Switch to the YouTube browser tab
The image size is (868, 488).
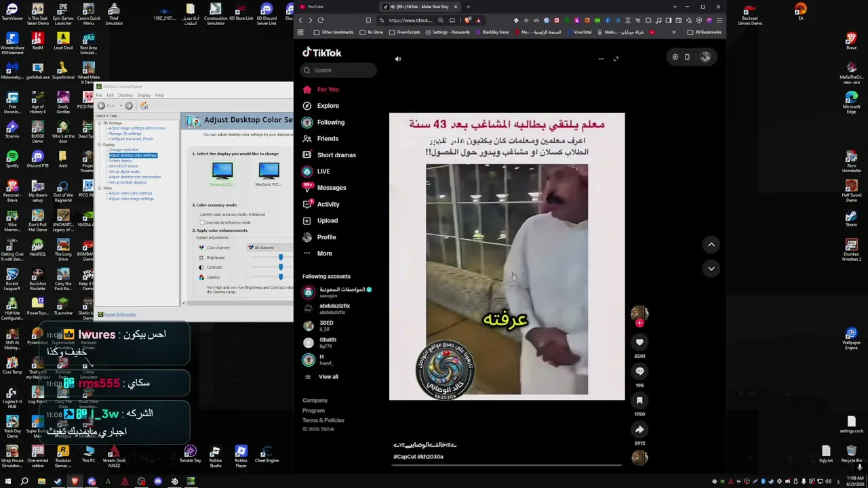point(335,7)
